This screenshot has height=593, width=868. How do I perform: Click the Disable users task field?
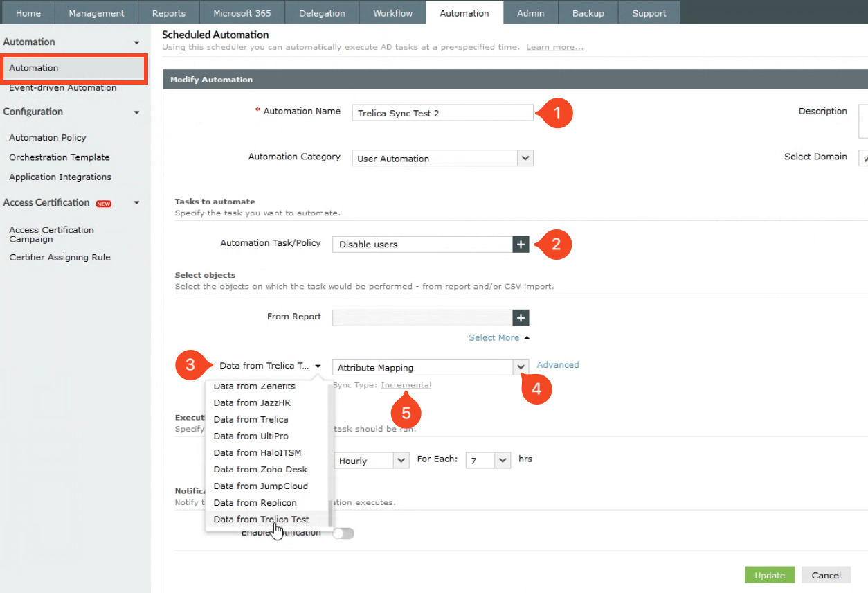[x=422, y=245]
